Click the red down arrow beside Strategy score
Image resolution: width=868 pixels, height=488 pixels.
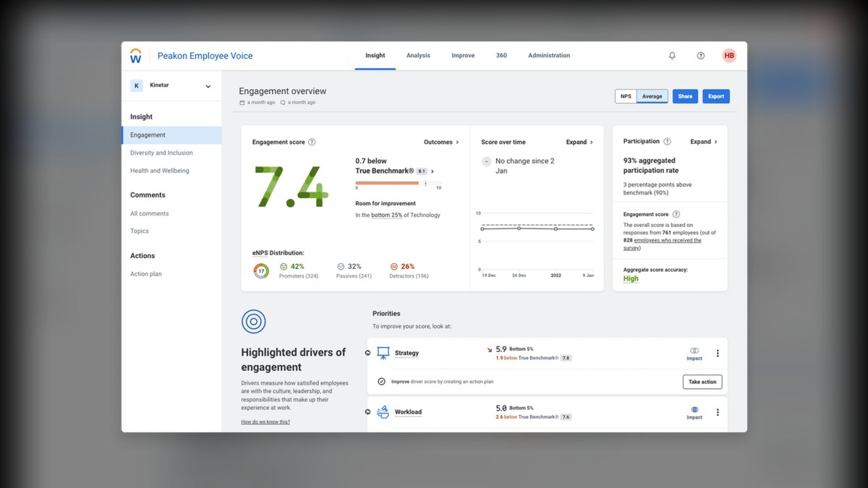click(490, 349)
